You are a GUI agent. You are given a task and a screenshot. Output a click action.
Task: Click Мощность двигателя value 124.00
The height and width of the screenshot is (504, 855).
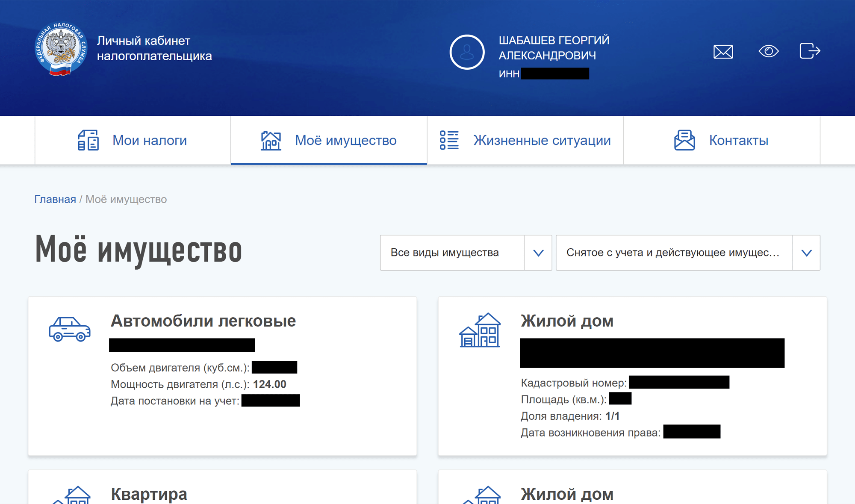click(x=269, y=384)
